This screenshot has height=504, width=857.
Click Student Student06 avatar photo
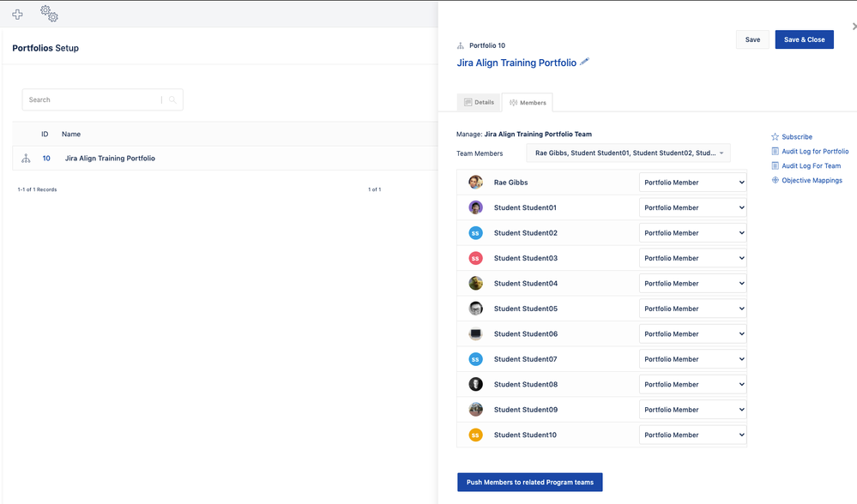(x=475, y=333)
